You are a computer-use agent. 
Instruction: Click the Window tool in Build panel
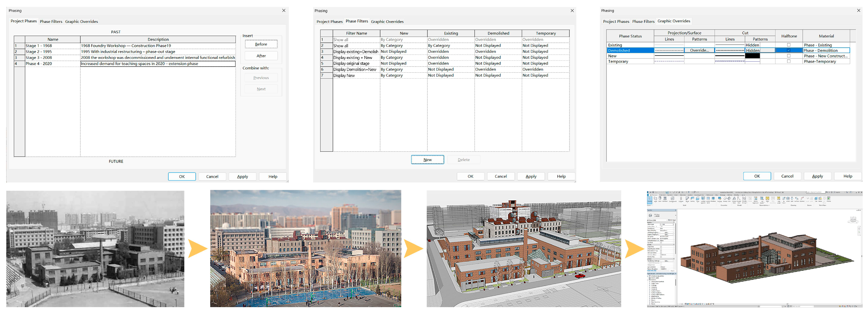tap(665, 199)
